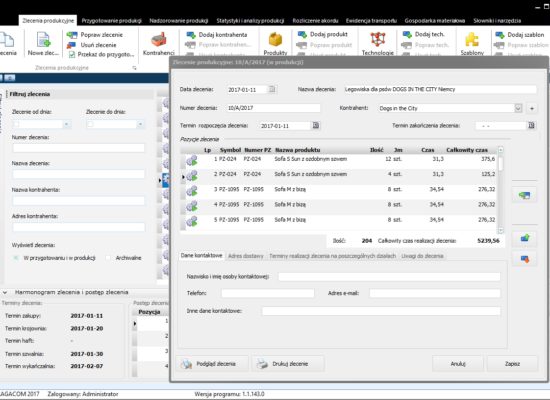Click the Nazwa produktu column header
The image size is (550, 400).
click(297, 150)
